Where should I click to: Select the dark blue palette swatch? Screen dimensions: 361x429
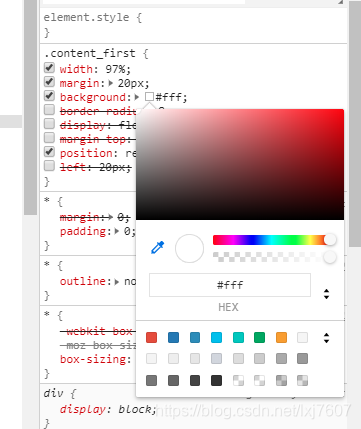[x=173, y=337]
